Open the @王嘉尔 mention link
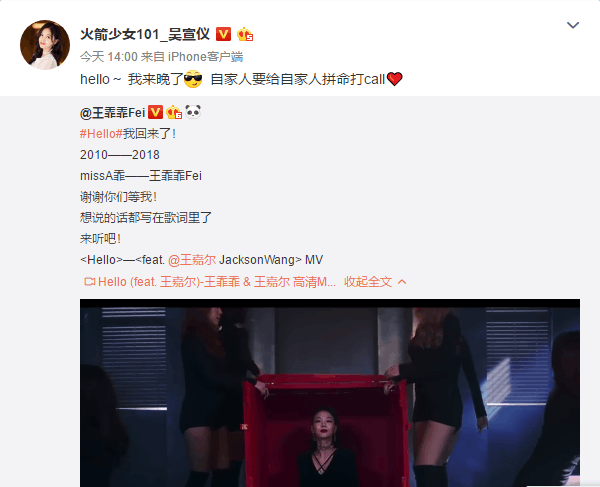The image size is (600, 487). 192,260
